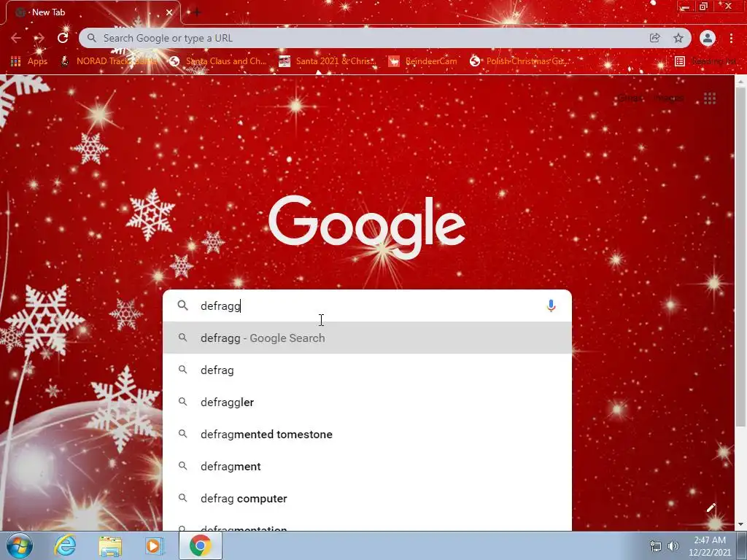Click the browser Forward arrow
Viewport: 747px width, 560px height.
[x=39, y=38]
